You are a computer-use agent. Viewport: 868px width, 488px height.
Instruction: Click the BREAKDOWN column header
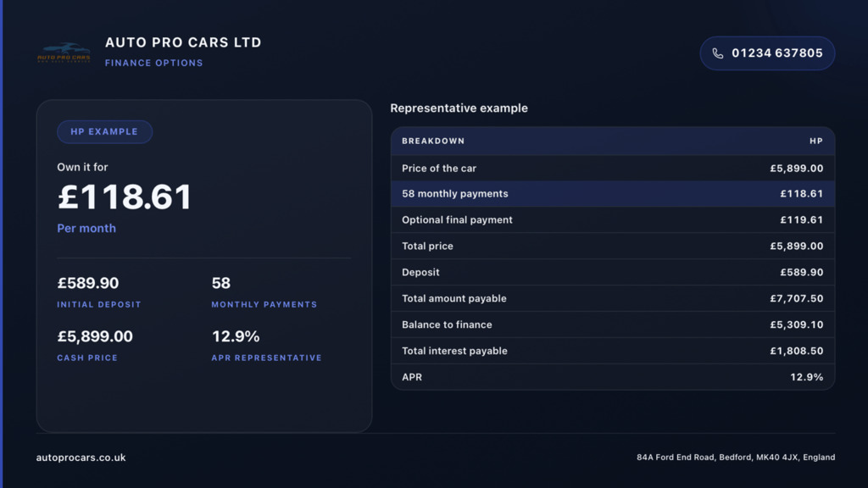433,141
